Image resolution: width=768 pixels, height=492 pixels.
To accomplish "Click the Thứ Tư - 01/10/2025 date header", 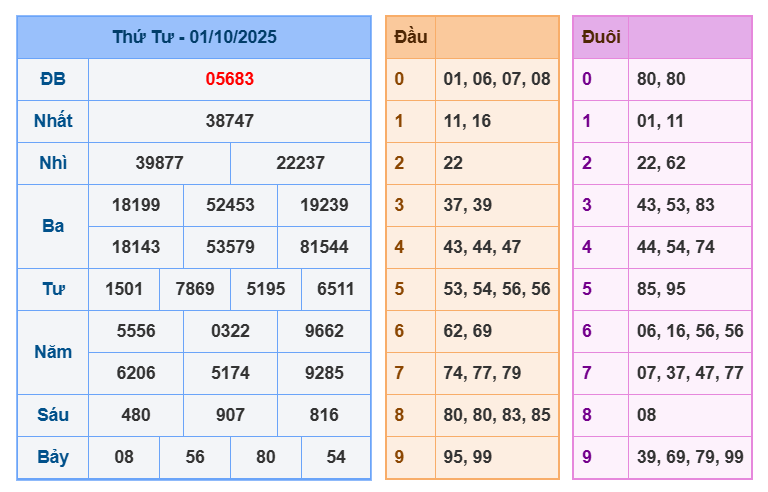I will (194, 37).
